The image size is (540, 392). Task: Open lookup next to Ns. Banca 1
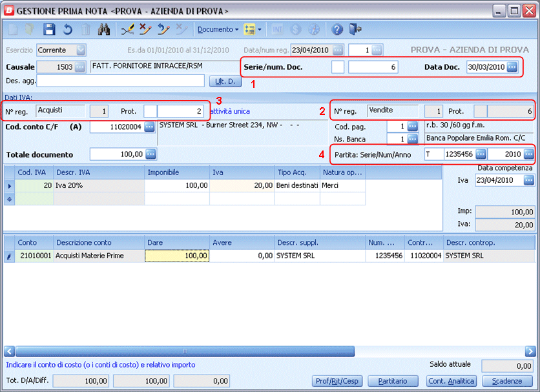(413, 139)
